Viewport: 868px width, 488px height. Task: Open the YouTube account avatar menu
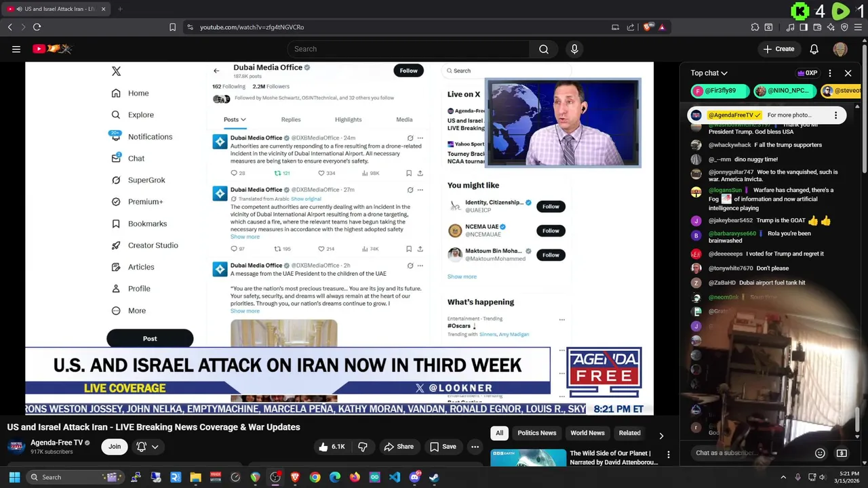[x=840, y=49]
